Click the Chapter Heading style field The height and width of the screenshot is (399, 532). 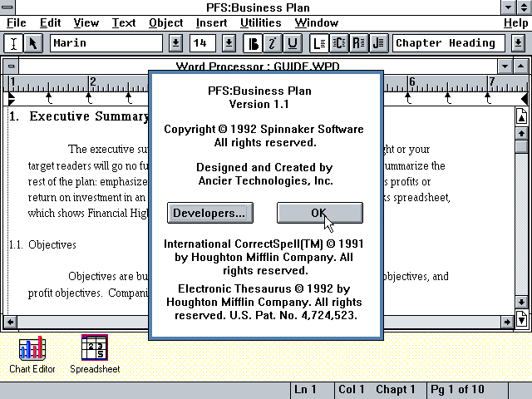(x=449, y=43)
